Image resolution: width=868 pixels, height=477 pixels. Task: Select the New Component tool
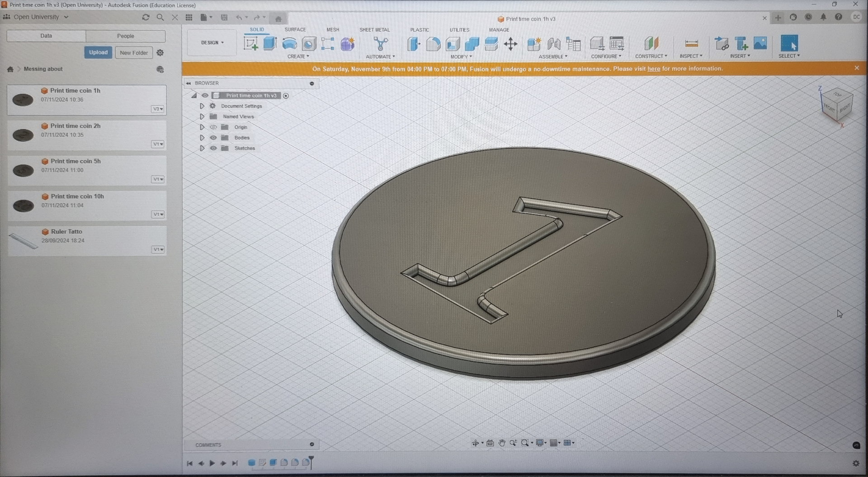534,44
